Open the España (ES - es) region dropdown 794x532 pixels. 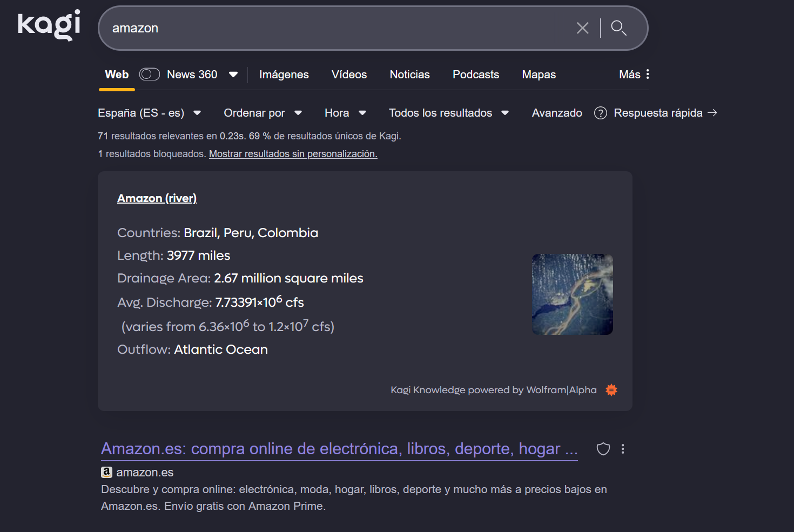149,113
